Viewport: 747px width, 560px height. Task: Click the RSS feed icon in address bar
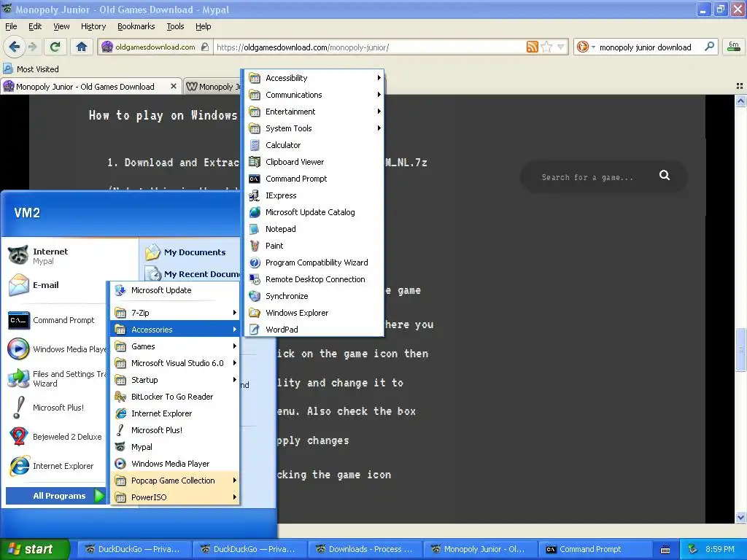coord(532,47)
